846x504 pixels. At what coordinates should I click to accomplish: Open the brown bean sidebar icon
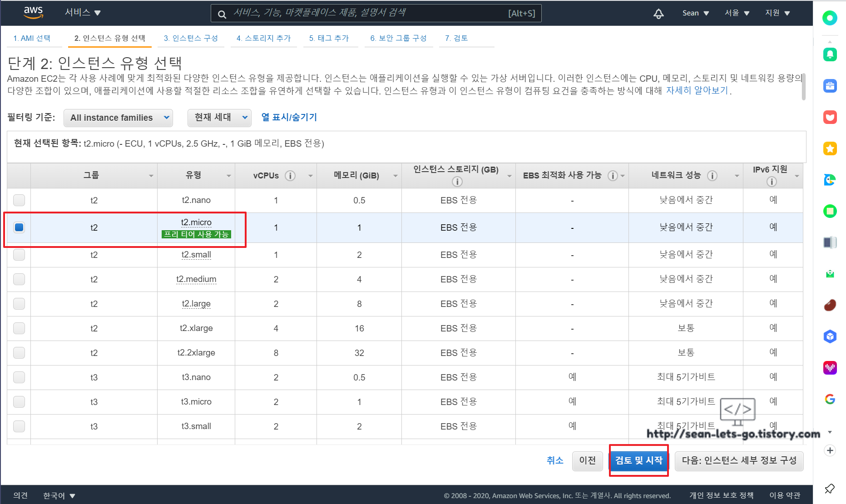830,305
